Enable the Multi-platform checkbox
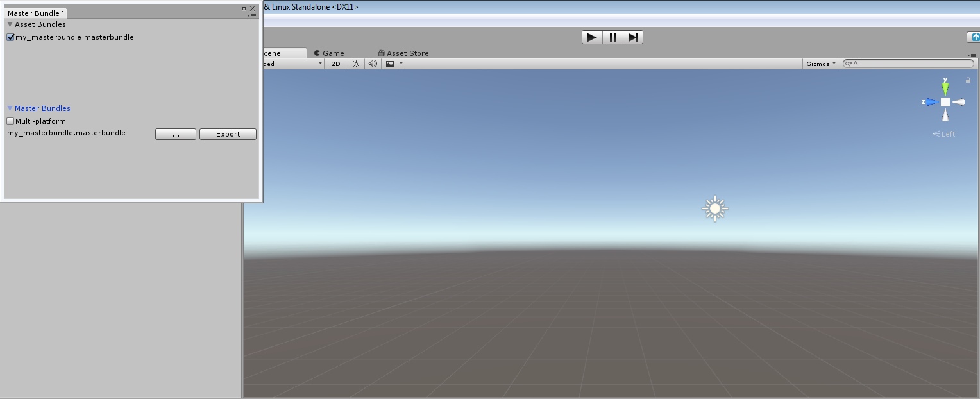 click(x=10, y=121)
